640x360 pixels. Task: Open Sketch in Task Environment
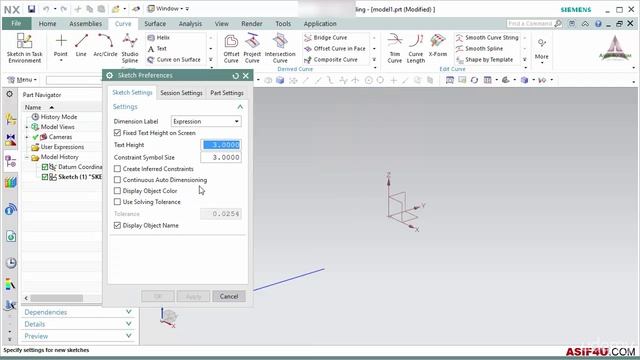(x=24, y=48)
